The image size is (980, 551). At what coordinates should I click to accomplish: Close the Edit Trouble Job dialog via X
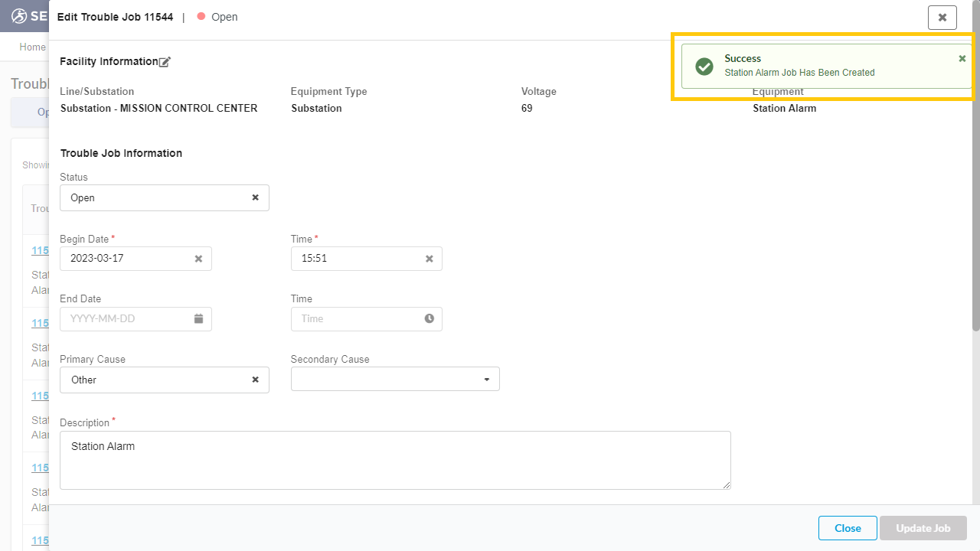(942, 18)
